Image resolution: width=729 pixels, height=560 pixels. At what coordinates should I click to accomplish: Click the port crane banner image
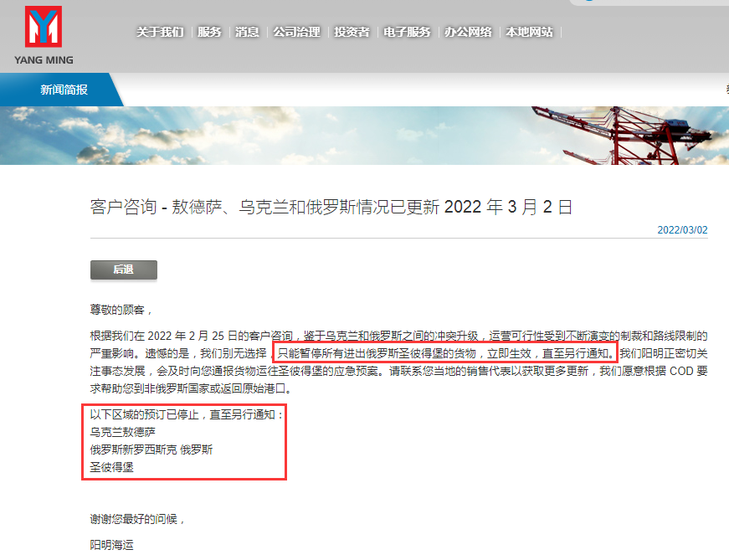[365, 136]
